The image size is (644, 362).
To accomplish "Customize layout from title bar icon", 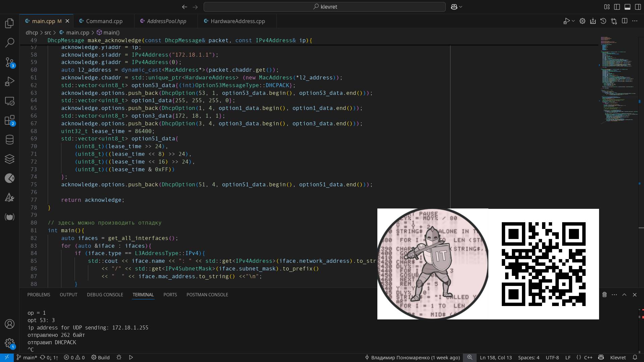I will [607, 7].
